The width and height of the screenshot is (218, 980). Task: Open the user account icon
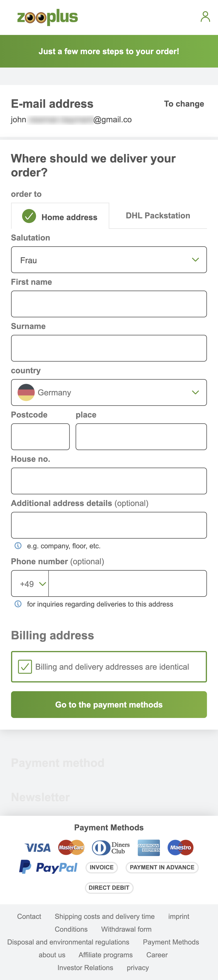205,17
